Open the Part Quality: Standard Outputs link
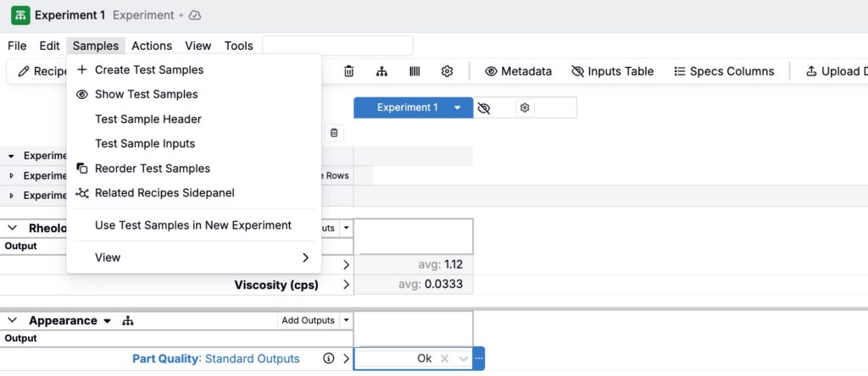The image size is (868, 376). (216, 359)
